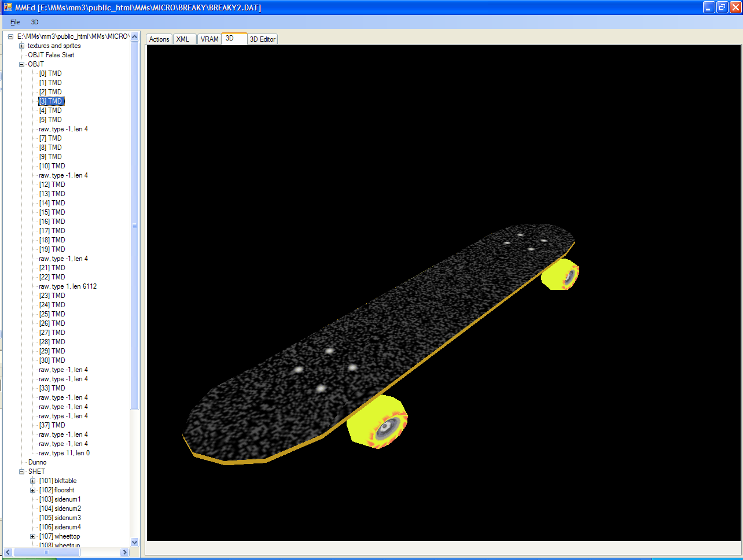
Task: Click the MMEd application icon in title bar
Action: [8, 8]
